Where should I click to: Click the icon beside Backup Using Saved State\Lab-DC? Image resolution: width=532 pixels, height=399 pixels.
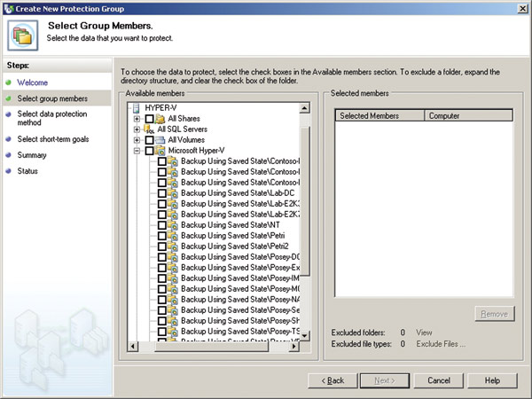click(173, 193)
